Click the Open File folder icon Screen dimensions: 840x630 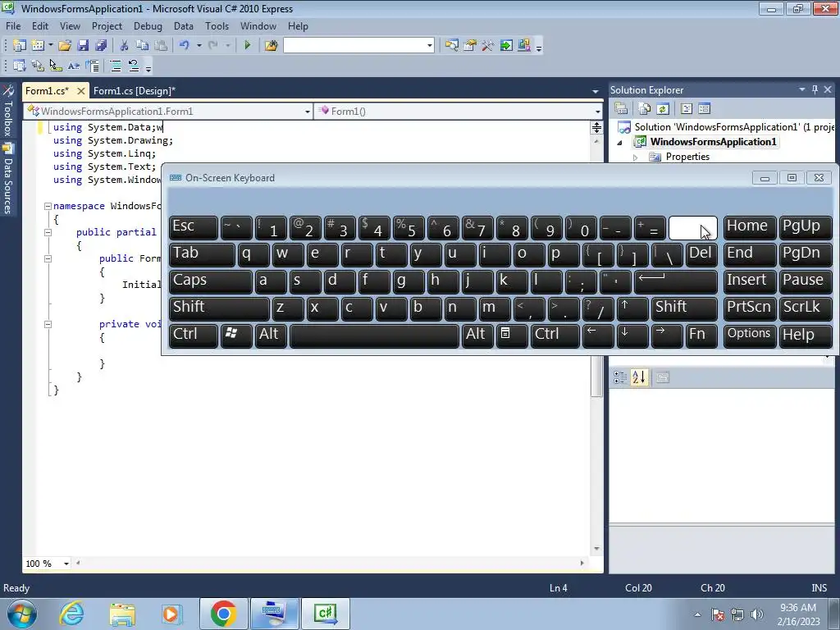(65, 46)
